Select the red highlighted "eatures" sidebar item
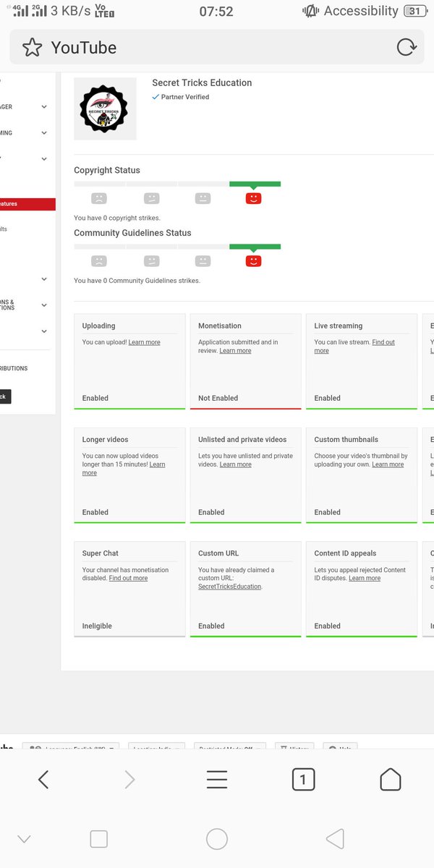434x868 pixels. click(27, 204)
